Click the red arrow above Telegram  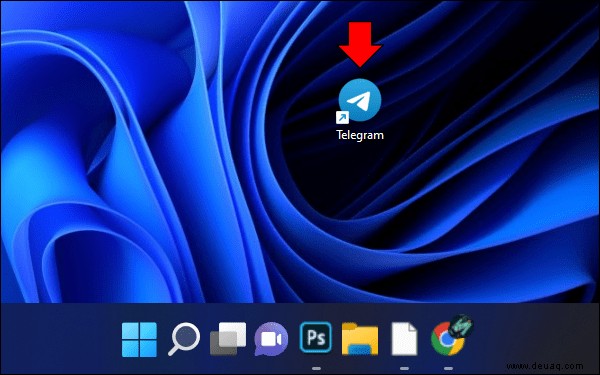360,44
